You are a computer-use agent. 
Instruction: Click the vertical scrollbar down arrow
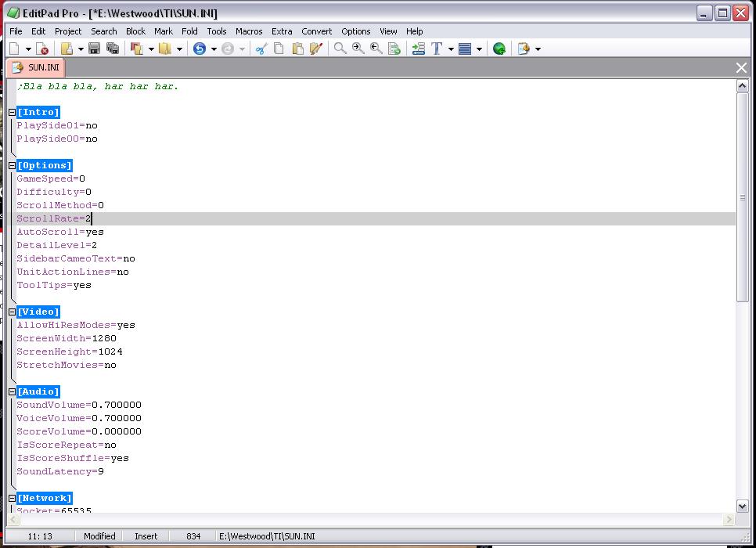743,506
